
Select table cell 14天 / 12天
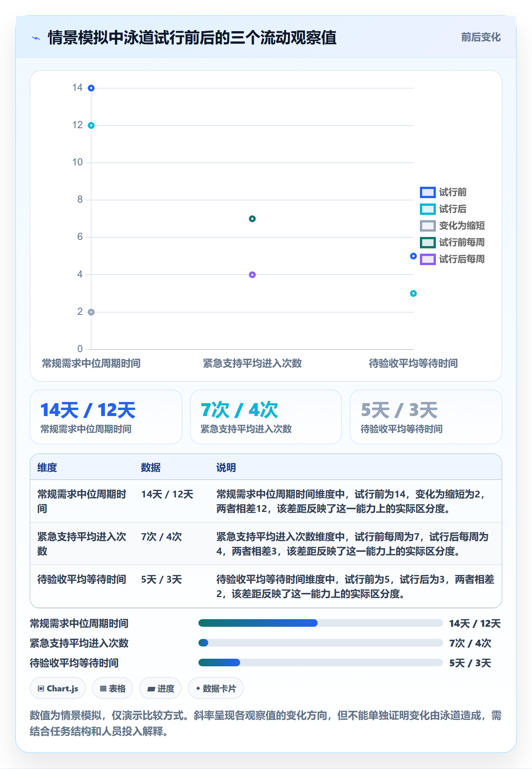167,494
